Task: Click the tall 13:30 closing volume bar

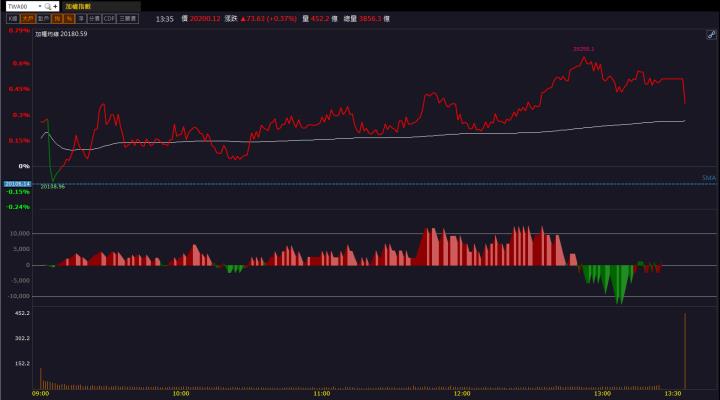Action: (x=685, y=351)
